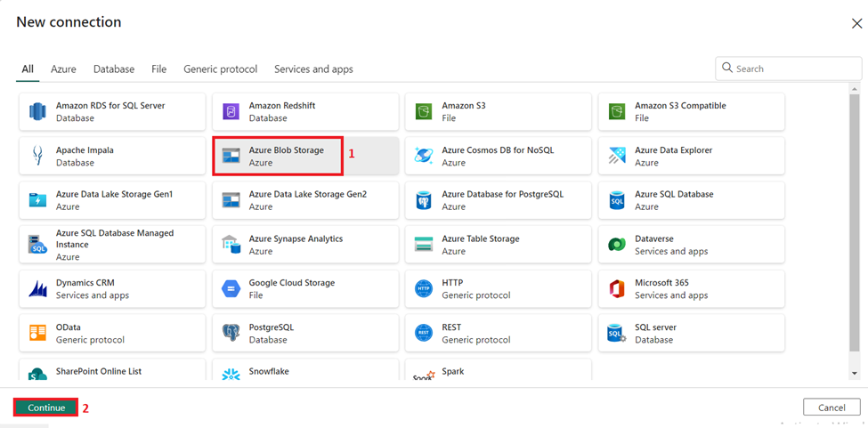Screen dimensions: 868x428
Task: Click the 'Dynamics CRM' name text
Action: coord(85,283)
